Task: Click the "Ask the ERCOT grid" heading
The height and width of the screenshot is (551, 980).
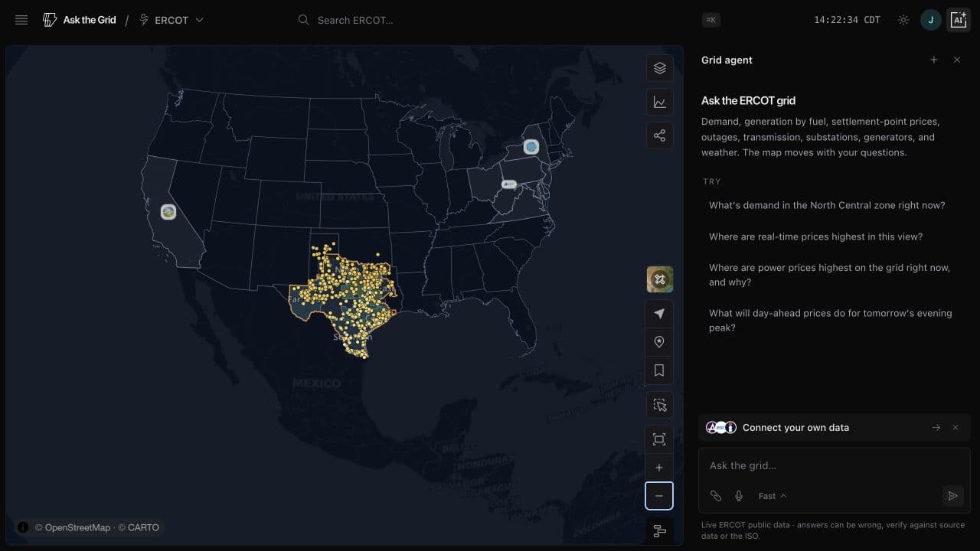Action: (748, 100)
